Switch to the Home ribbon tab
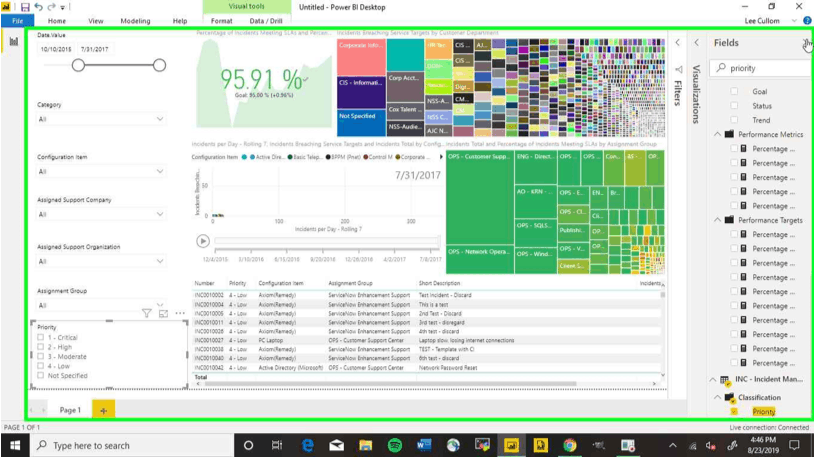Viewport: 815px width, 458px height. [x=57, y=21]
